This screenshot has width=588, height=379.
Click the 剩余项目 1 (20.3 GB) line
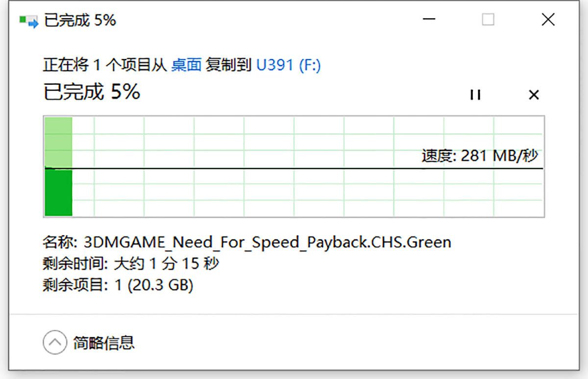(118, 285)
